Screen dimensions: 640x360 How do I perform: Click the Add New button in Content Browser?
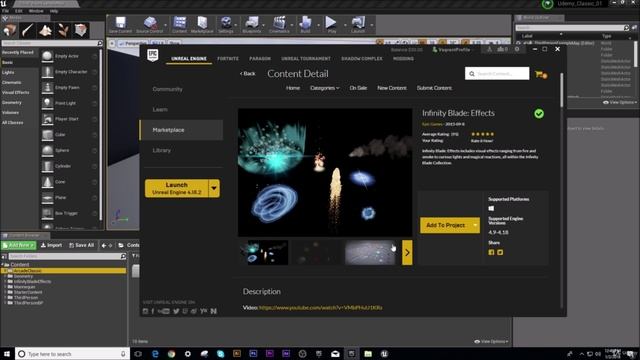(x=19, y=245)
